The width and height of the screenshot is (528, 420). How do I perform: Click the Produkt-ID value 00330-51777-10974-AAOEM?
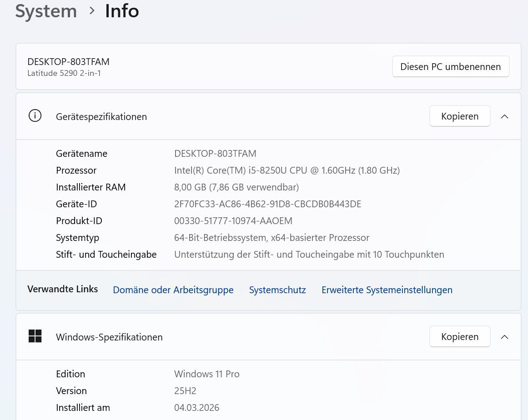point(233,221)
